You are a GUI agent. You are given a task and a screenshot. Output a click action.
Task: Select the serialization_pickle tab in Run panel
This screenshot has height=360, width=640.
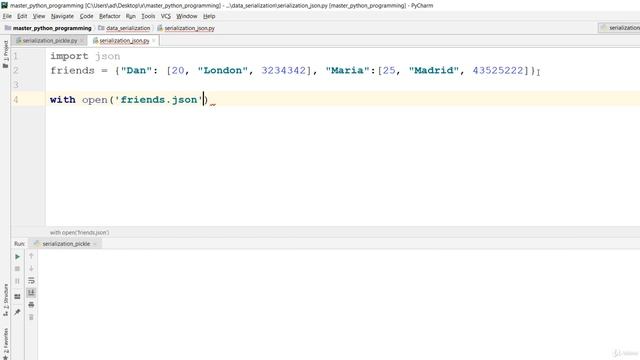[x=66, y=244]
